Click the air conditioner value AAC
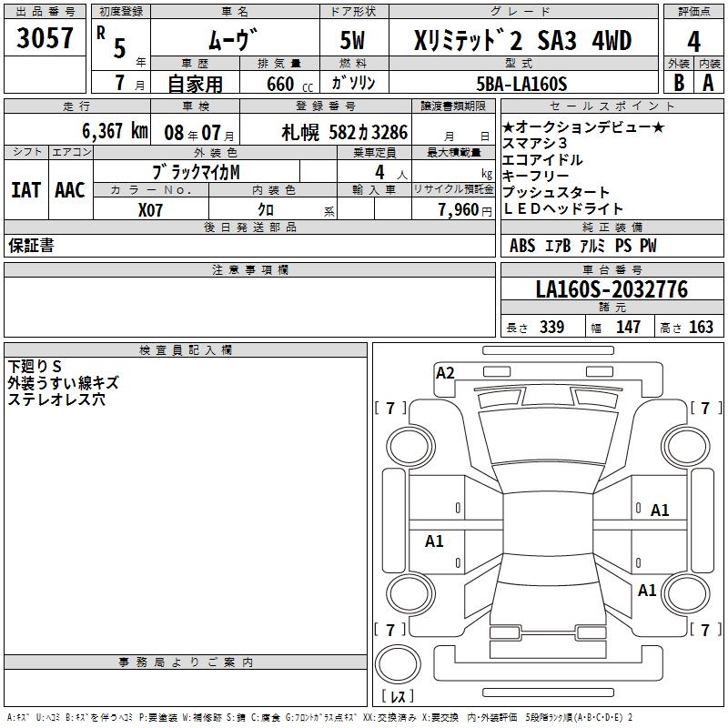This screenshot has height=728, width=728. (70, 190)
